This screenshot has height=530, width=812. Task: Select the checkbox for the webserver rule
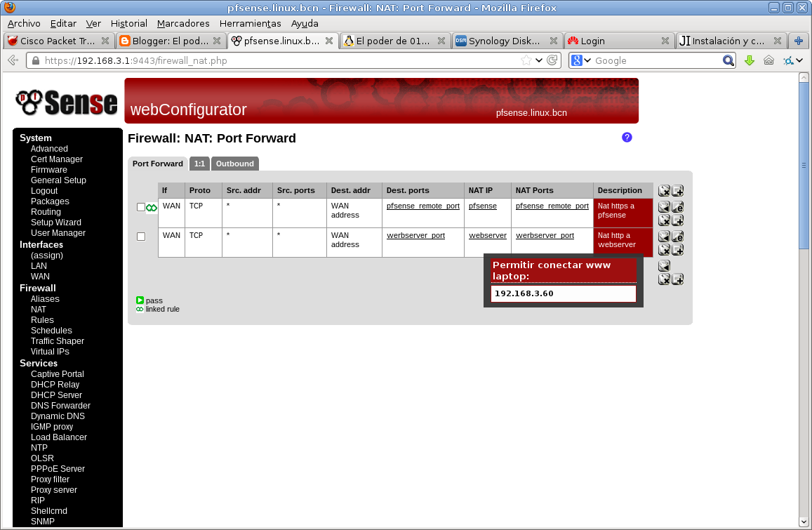(x=140, y=237)
